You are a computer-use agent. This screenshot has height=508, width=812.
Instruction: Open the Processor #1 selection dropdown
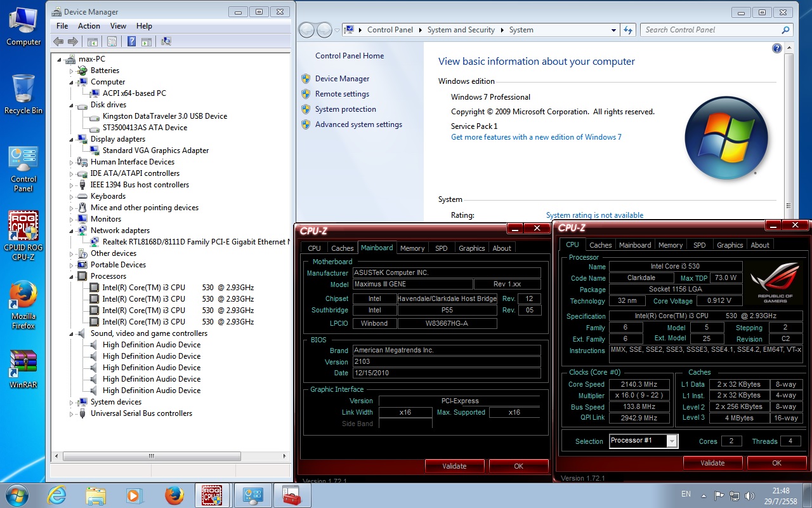(672, 441)
